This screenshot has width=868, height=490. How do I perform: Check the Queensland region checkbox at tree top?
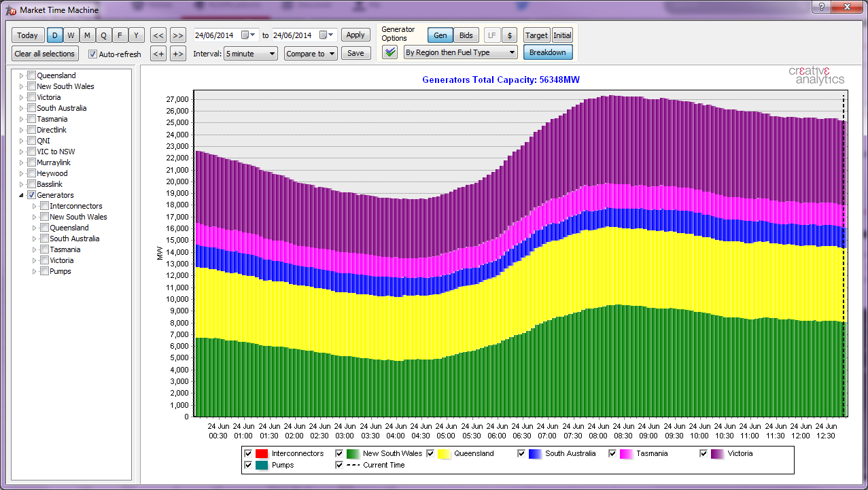tap(32, 75)
